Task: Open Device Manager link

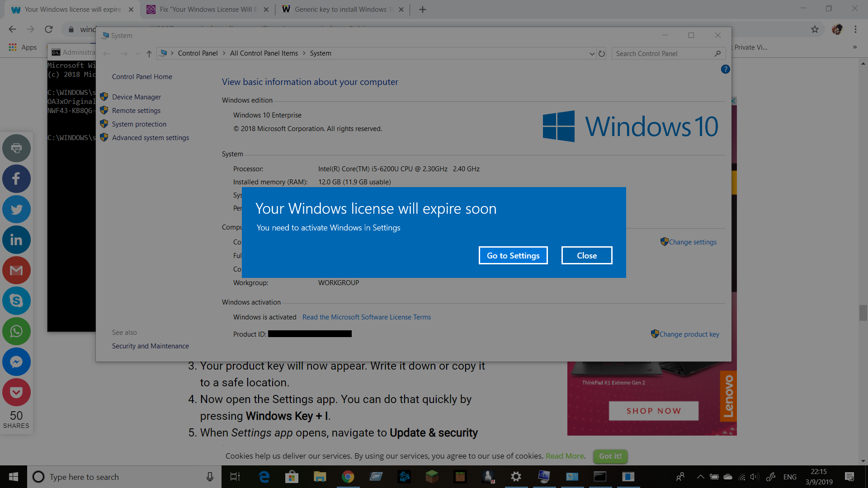Action: 136,97
